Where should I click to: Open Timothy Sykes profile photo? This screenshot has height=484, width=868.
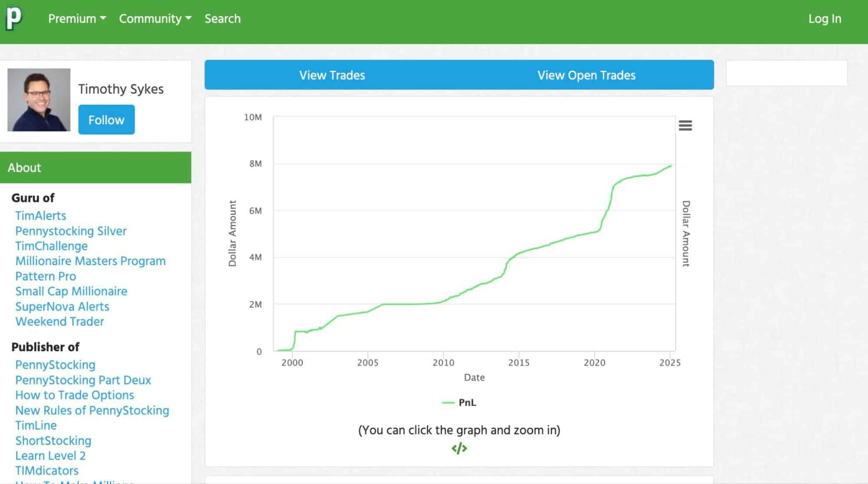click(39, 100)
